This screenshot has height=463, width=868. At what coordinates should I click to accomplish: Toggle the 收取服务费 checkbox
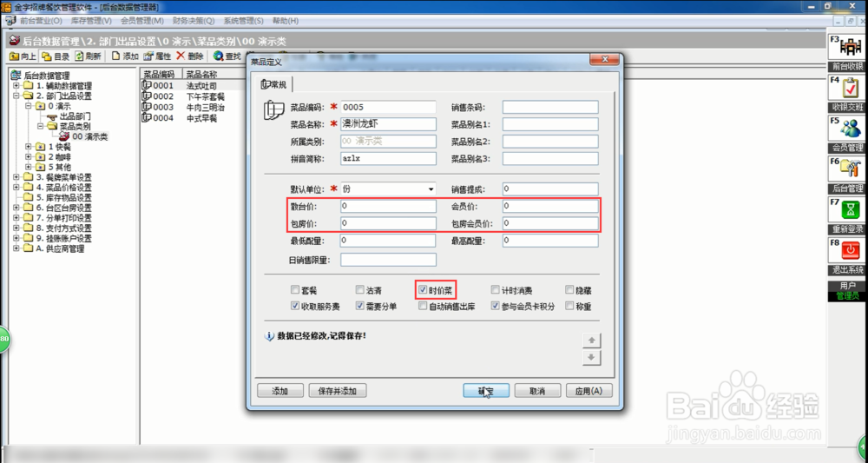[x=295, y=306]
